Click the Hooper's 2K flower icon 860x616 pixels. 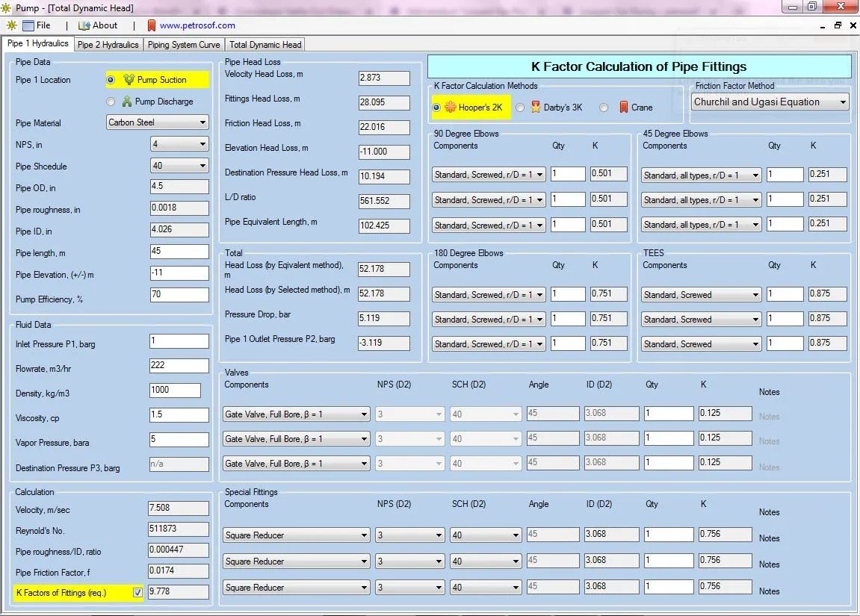click(450, 107)
